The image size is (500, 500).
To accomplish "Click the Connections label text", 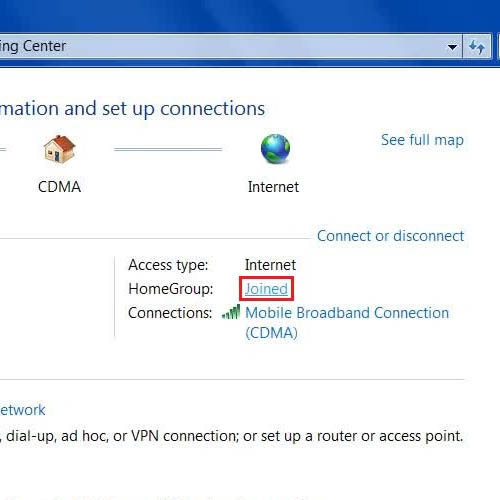I will coord(170,313).
